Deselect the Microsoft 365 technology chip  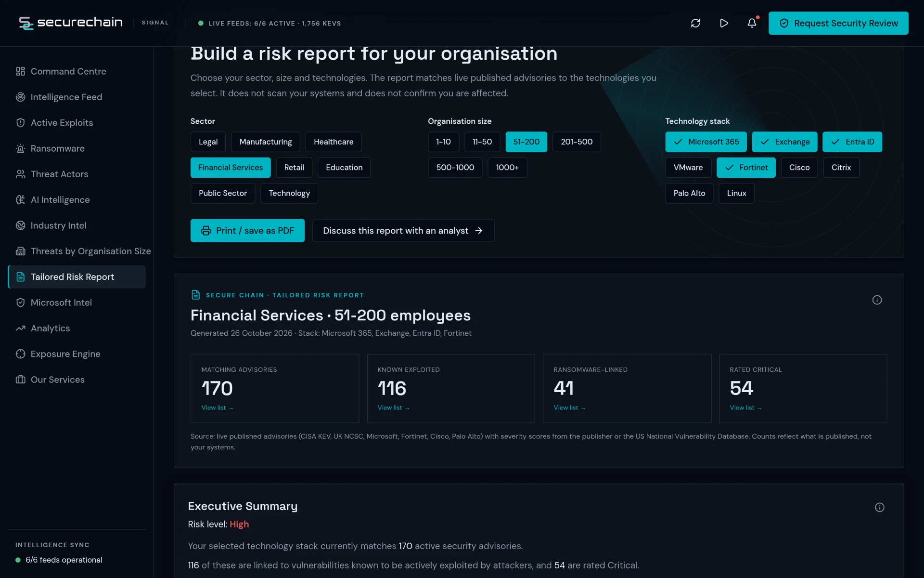tap(706, 142)
